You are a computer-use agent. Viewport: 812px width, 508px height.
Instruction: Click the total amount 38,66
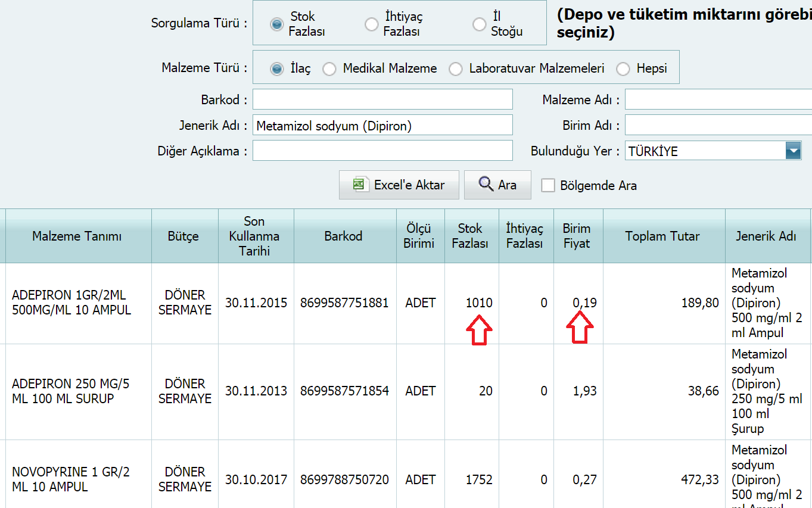(703, 391)
